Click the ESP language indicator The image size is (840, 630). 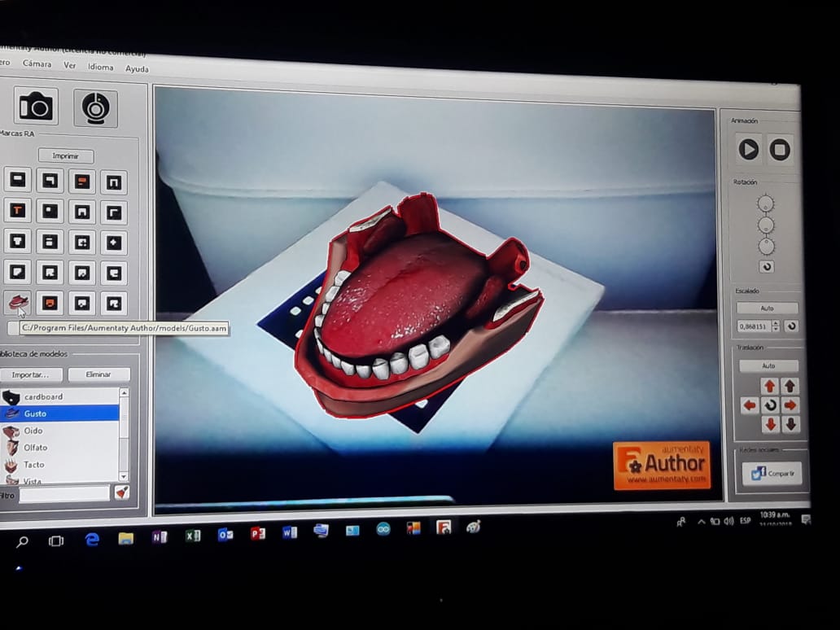[x=746, y=520]
